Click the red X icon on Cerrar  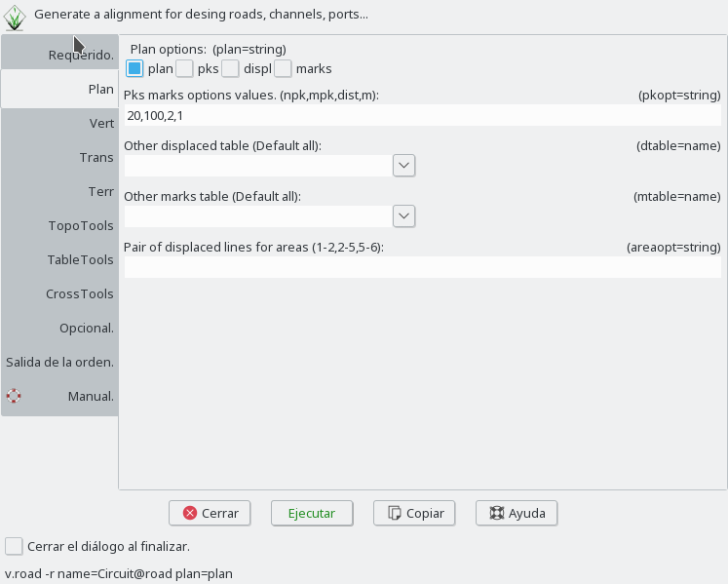tap(189, 513)
